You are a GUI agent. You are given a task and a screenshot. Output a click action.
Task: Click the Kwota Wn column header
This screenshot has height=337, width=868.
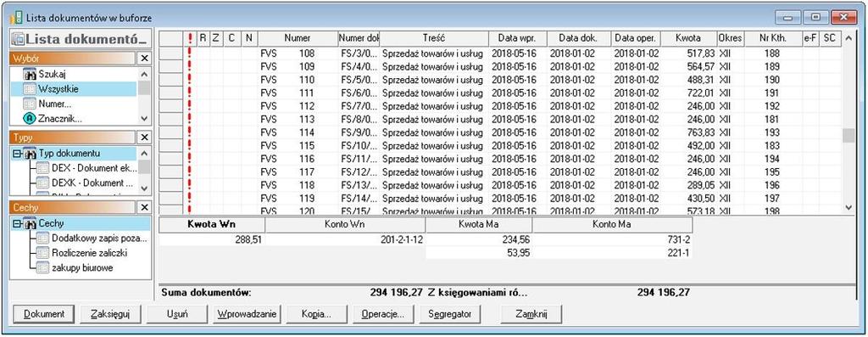(x=211, y=224)
